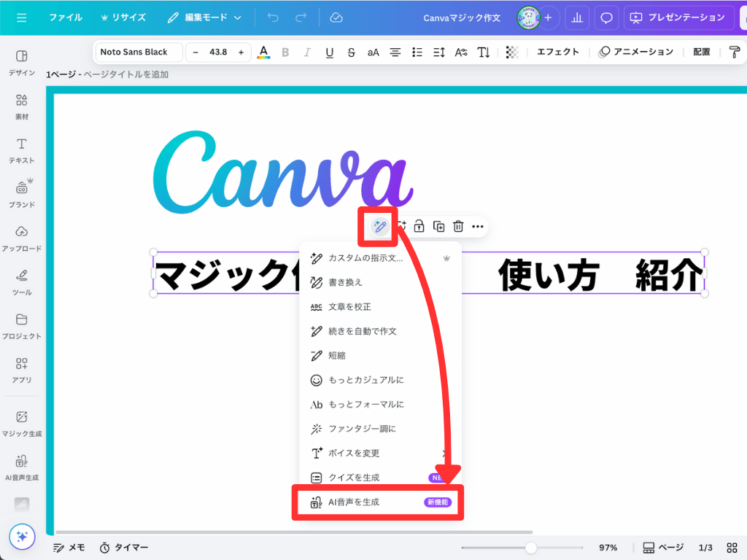
Task: Open the デザイン side panel
Action: [x=21, y=63]
